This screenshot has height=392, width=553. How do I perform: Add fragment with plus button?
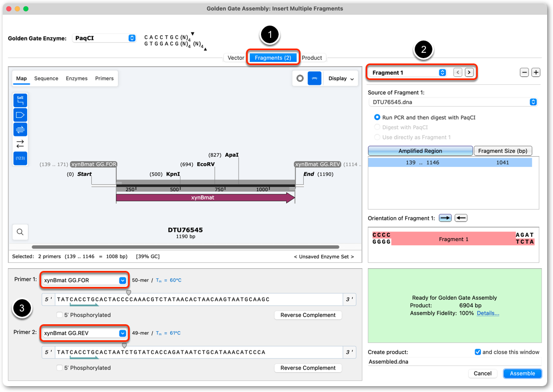tap(536, 72)
